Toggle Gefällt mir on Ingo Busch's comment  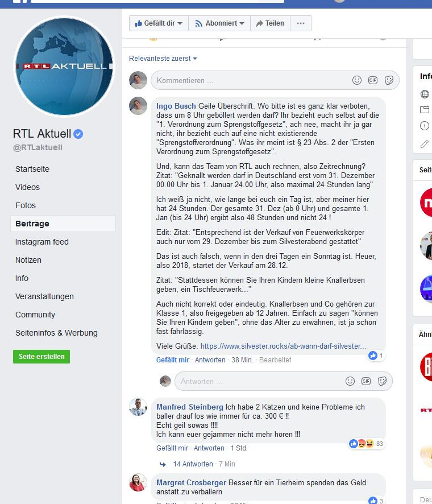(172, 360)
